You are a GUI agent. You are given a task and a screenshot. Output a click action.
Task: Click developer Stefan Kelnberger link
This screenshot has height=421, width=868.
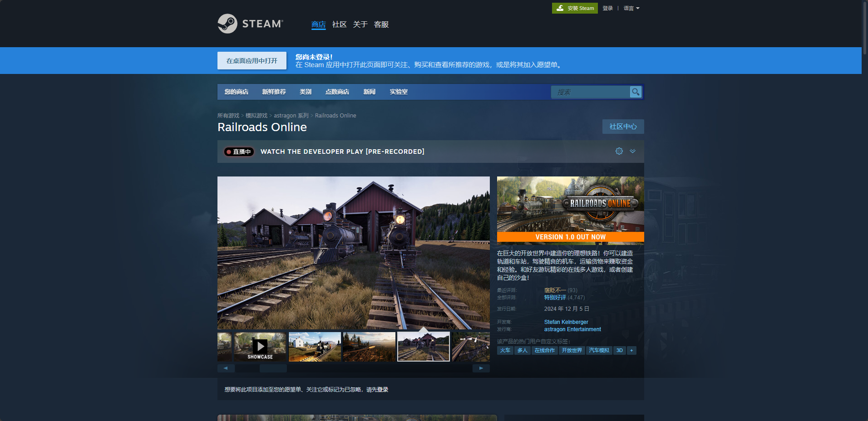click(566, 322)
